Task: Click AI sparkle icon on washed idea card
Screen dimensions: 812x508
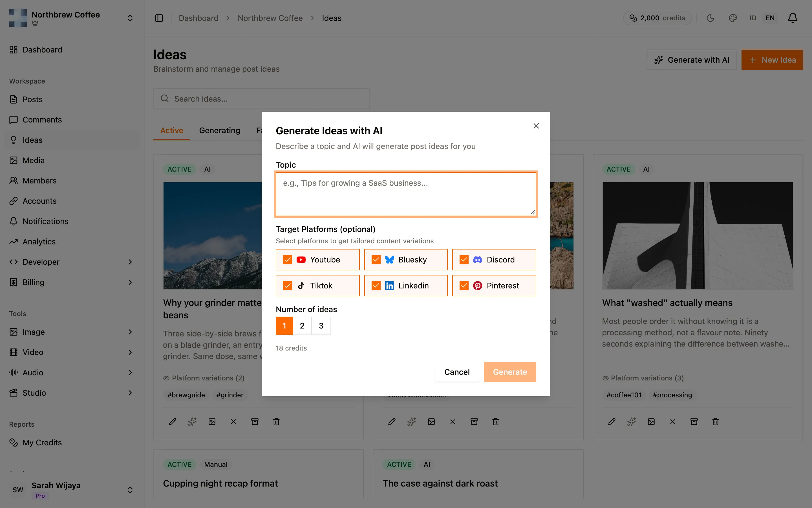Action: point(632,422)
